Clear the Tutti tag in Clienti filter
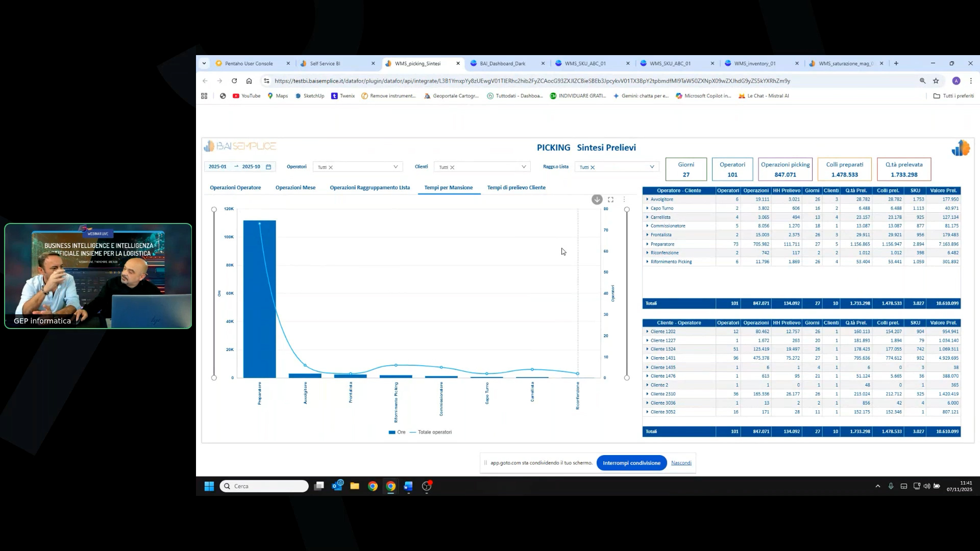 (452, 167)
